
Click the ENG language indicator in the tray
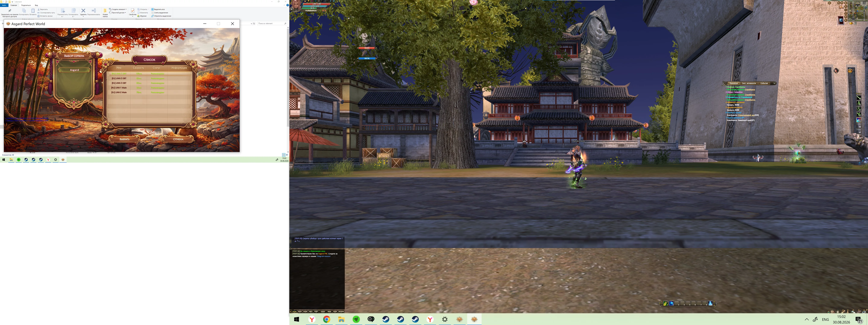825,319
